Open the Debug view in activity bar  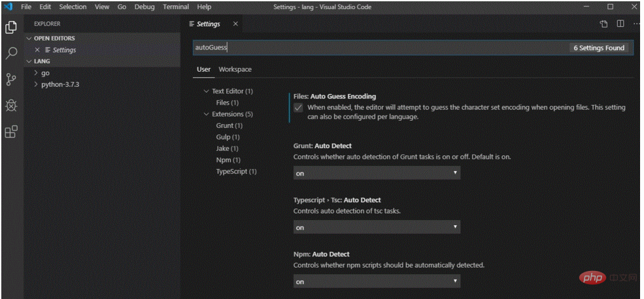(x=11, y=106)
